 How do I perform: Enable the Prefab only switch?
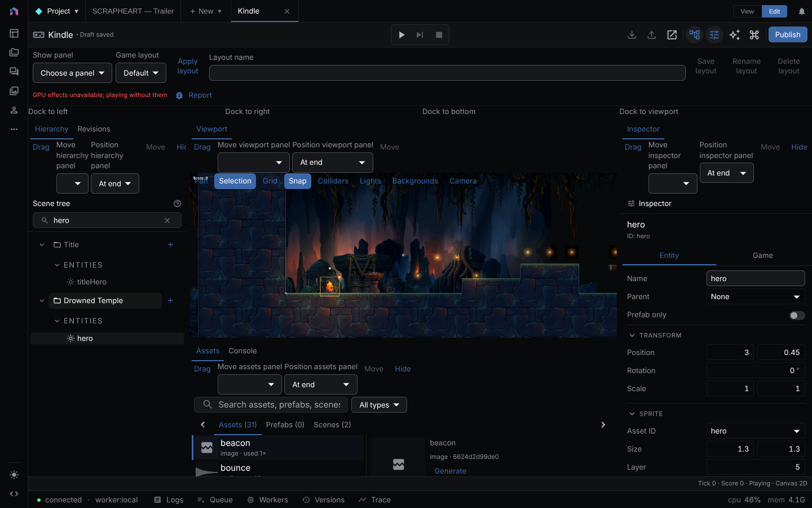[797, 316]
